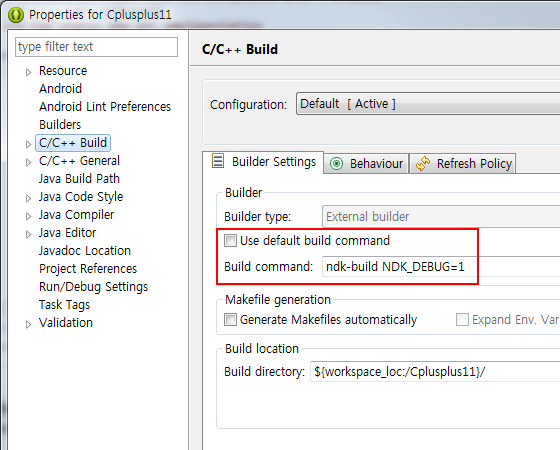Click the Makefile generation group label
Image resolution: width=560 pixels, height=450 pixels.
pos(278,300)
